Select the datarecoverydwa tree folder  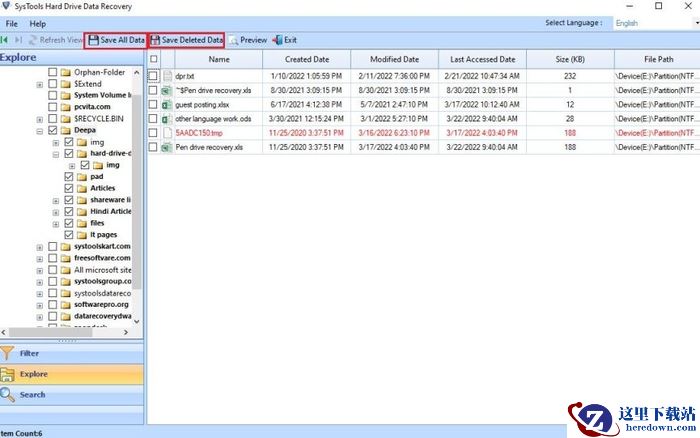tap(103, 316)
